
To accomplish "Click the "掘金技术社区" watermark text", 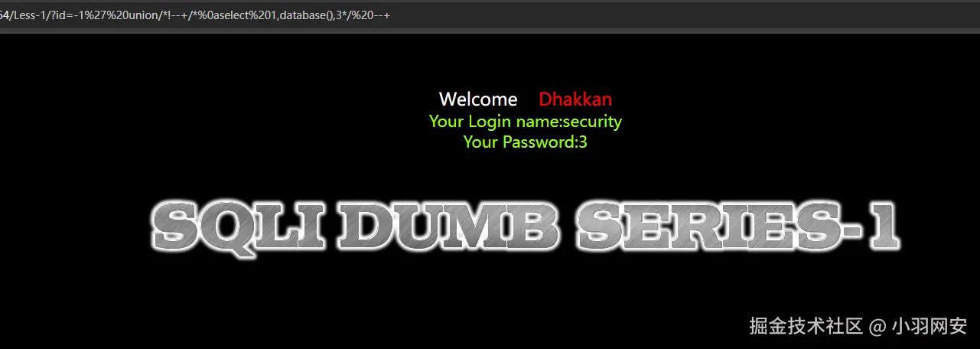I will coord(806,326).
